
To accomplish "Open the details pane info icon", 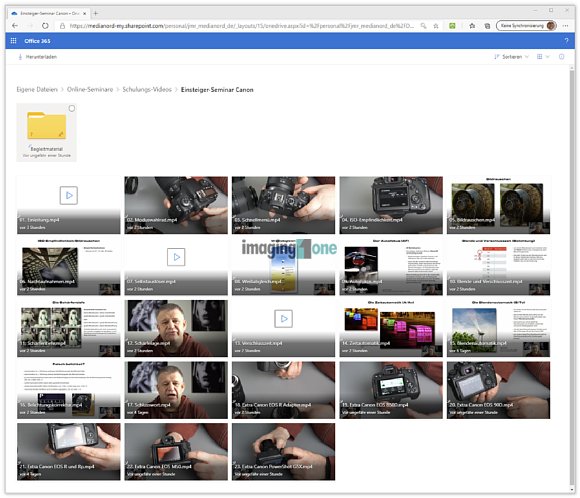I will pyautogui.click(x=562, y=57).
